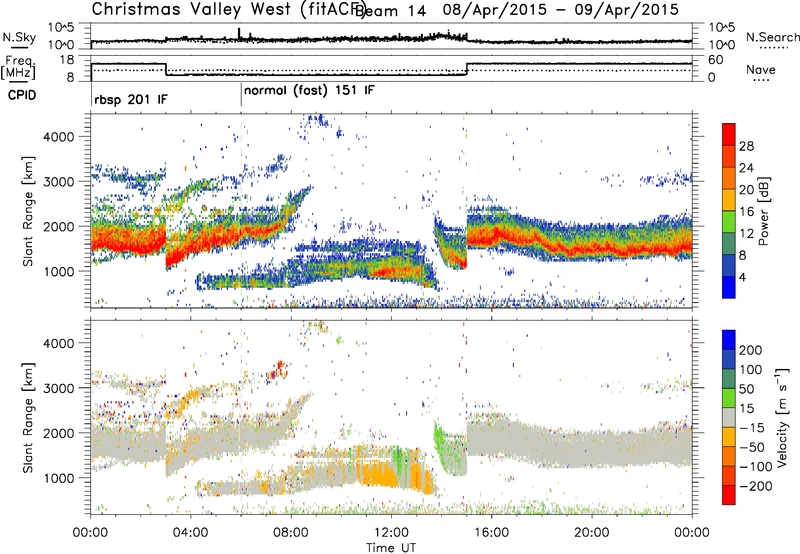Click the 'Velocity [m s⁻¹]' color bar label
The image size is (800, 554).
781,417
